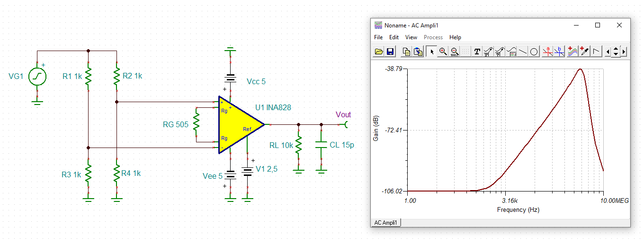This screenshot has height=244, width=644.
Task: Open the View menu
Action: coord(411,37)
